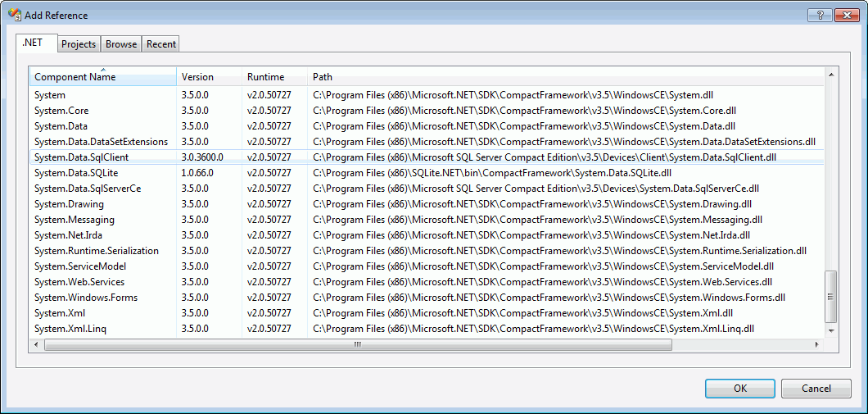Select the System.Drawing row

(x=427, y=204)
